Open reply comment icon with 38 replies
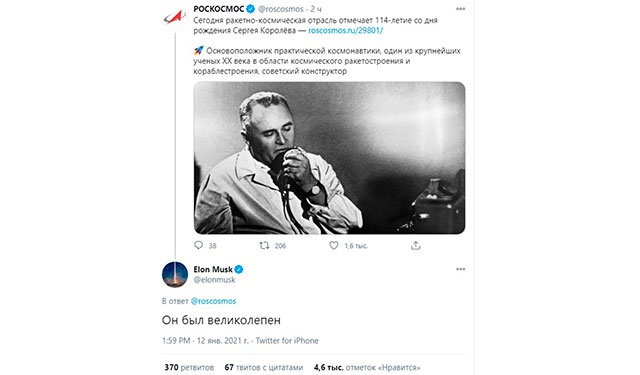Screen dimensions: 640x375 (198, 245)
